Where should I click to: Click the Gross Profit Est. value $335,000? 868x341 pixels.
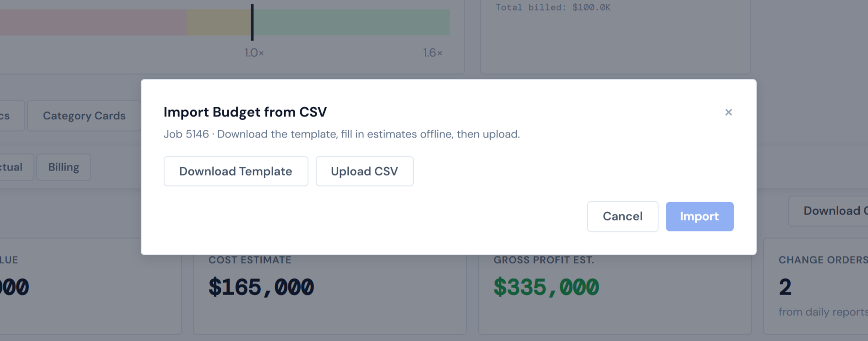point(545,287)
